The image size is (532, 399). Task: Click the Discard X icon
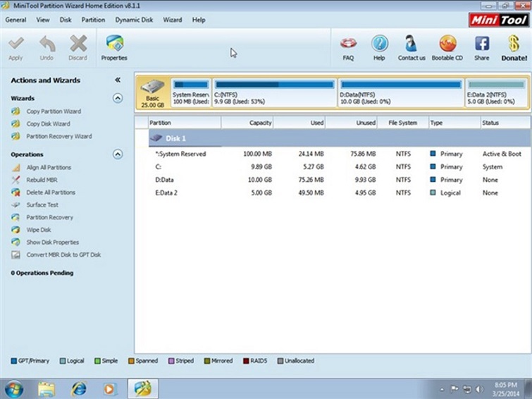(x=78, y=44)
